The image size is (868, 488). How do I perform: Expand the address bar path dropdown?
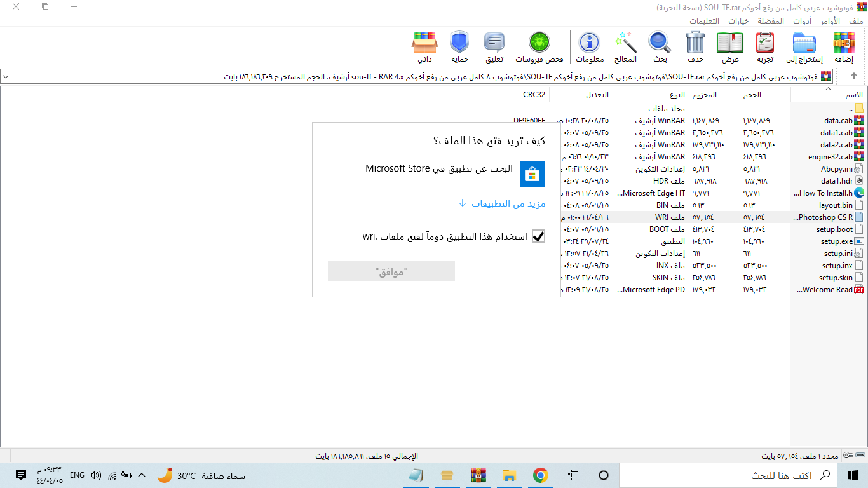coord(6,76)
